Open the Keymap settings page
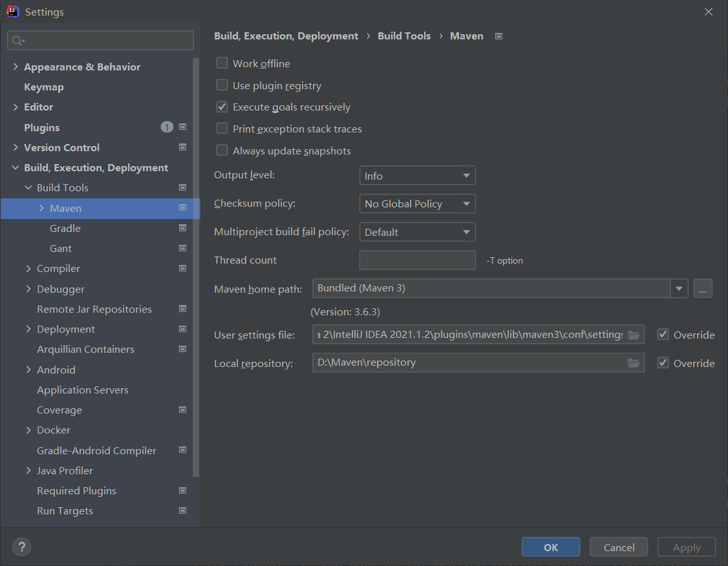 (x=44, y=87)
